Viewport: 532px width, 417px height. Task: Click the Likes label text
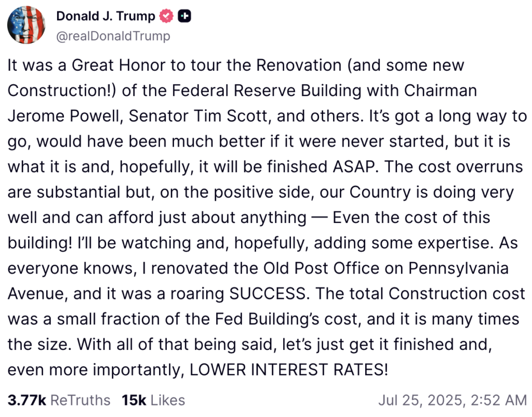(168, 400)
